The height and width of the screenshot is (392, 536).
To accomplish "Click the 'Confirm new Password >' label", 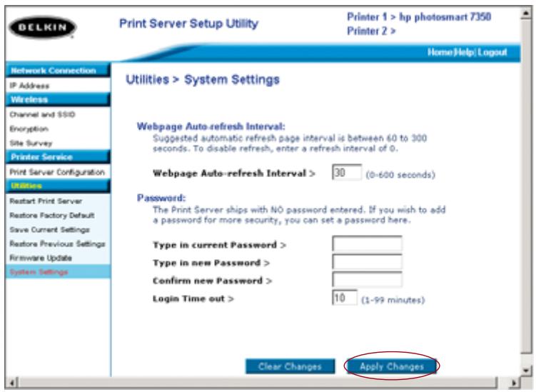I will pyautogui.click(x=212, y=281).
